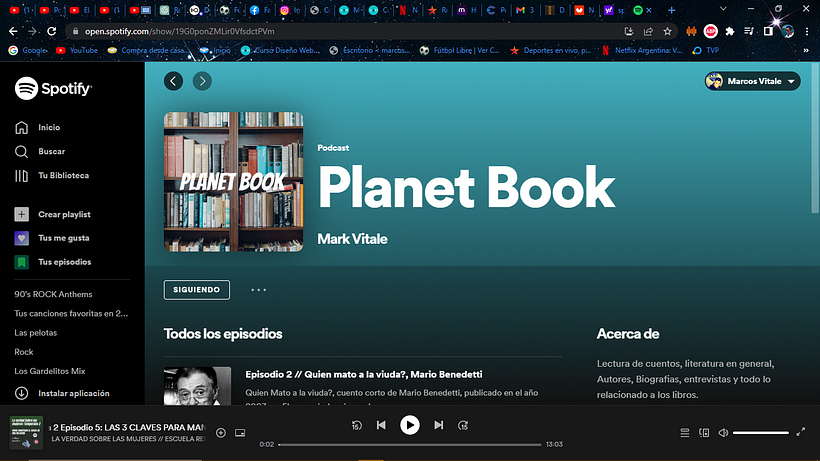Image resolution: width=820 pixels, height=461 pixels.
Task: Toggle the SIGUIENDO follow button
Action: click(197, 290)
